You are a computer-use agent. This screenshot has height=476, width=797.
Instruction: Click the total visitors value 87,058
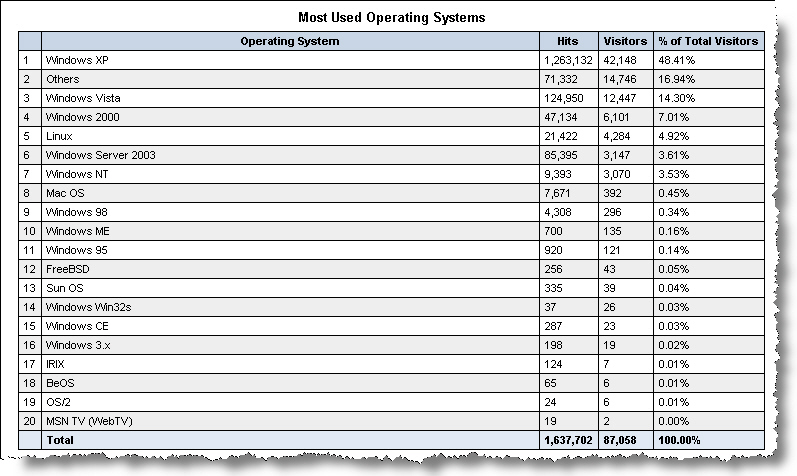pos(621,440)
